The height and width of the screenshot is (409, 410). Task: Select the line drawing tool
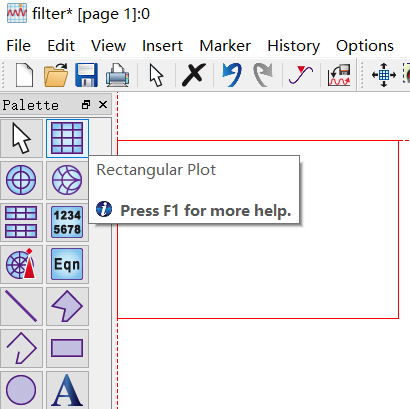(x=21, y=306)
